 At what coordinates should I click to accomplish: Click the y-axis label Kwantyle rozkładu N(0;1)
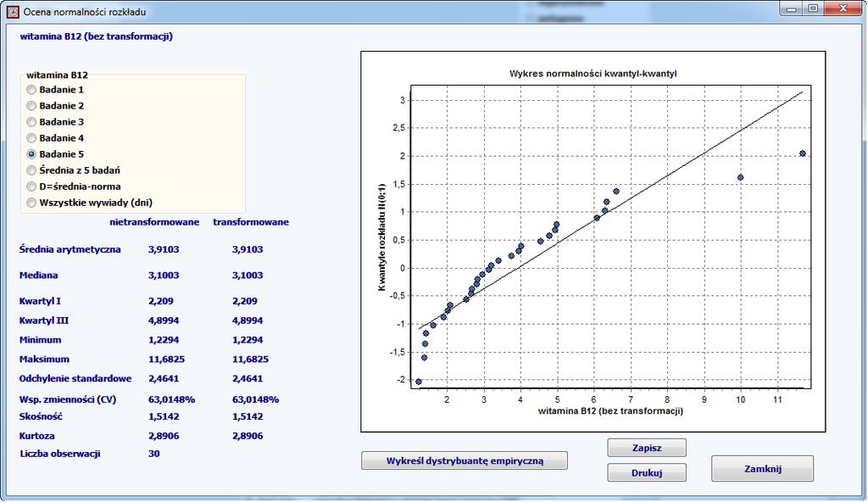point(381,237)
